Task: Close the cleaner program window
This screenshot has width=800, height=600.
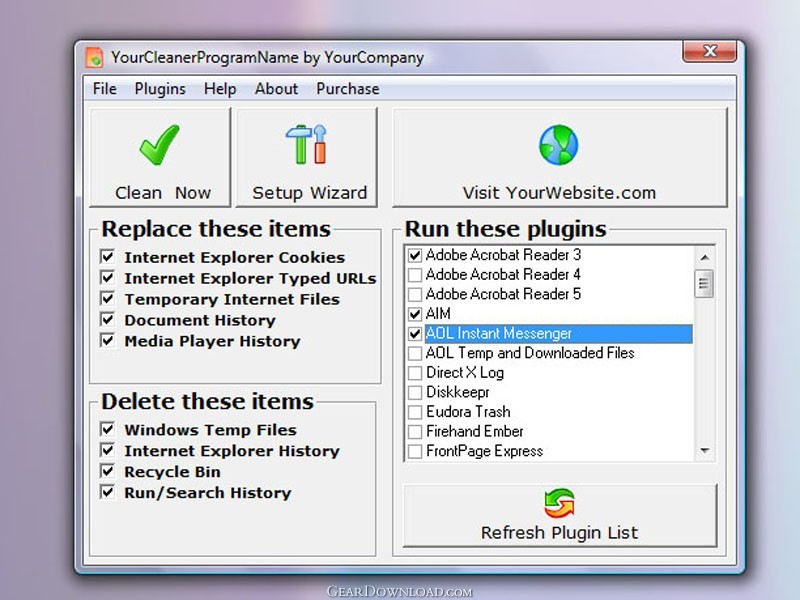Action: coord(710,51)
